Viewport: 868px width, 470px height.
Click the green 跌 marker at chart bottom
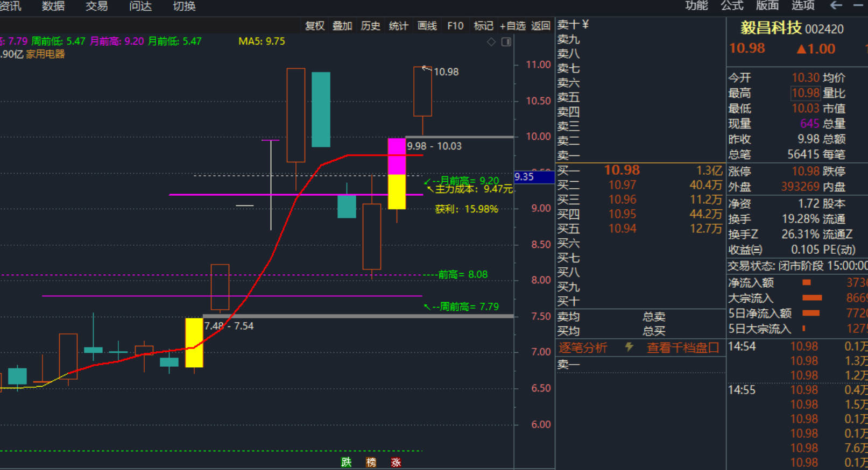click(346, 462)
